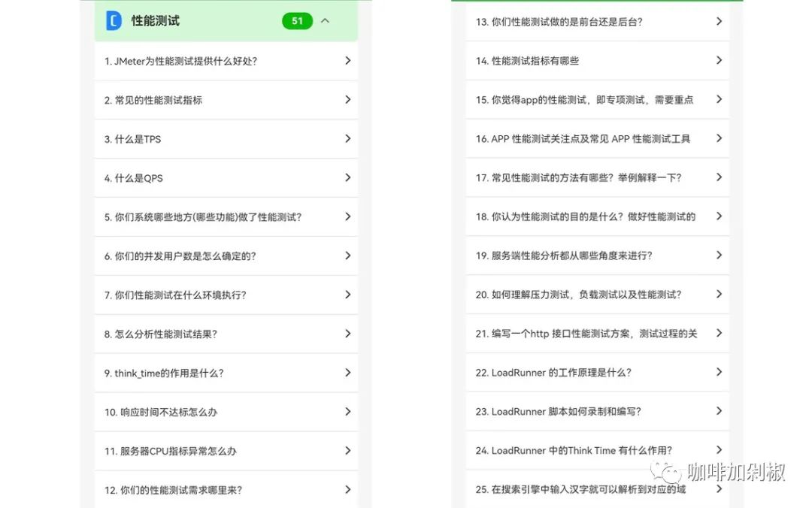
Task: Open question 20 about 压力测试, 负载测试以及性能测试
Action: [x=598, y=295]
